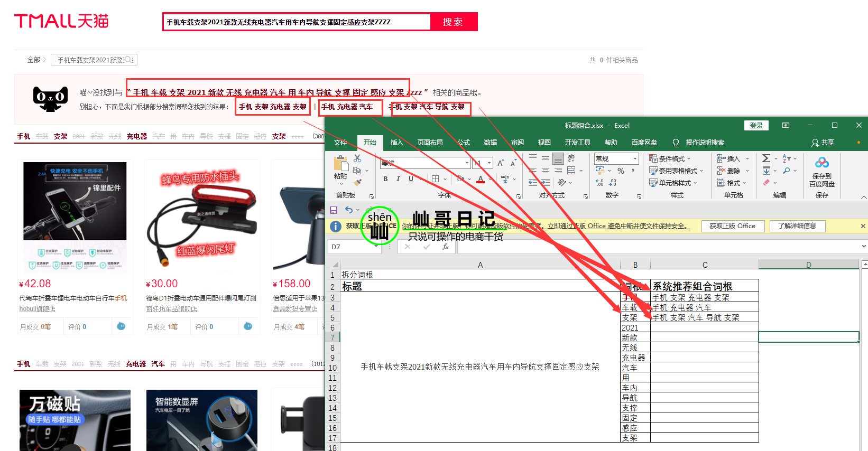Toggle Italic formatting

pyautogui.click(x=398, y=179)
